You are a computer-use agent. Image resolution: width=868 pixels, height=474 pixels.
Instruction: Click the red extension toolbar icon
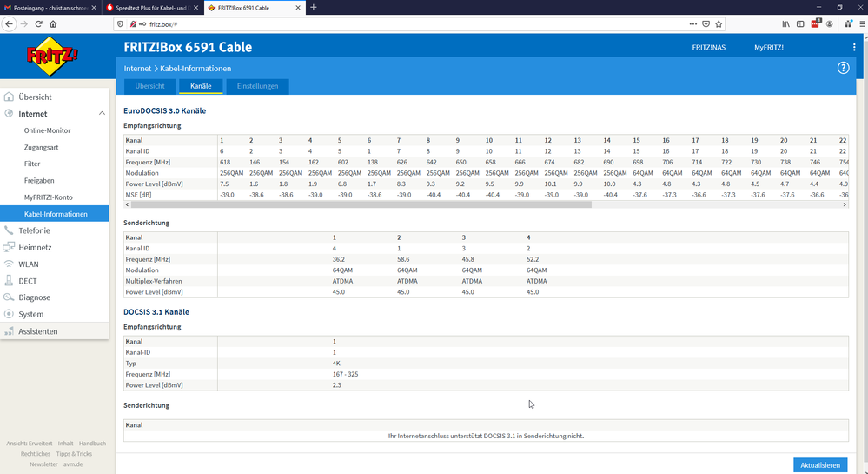pyautogui.click(x=815, y=23)
